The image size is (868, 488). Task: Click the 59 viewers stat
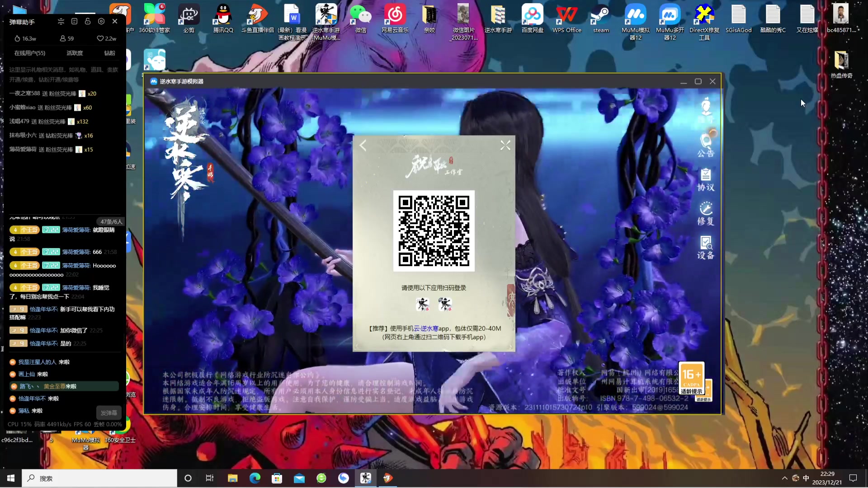point(66,38)
